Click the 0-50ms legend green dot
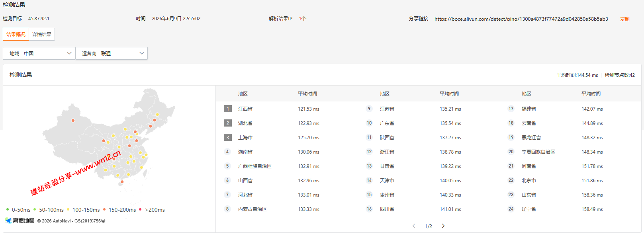Screen dimensions: 644x234 [x=8, y=209]
